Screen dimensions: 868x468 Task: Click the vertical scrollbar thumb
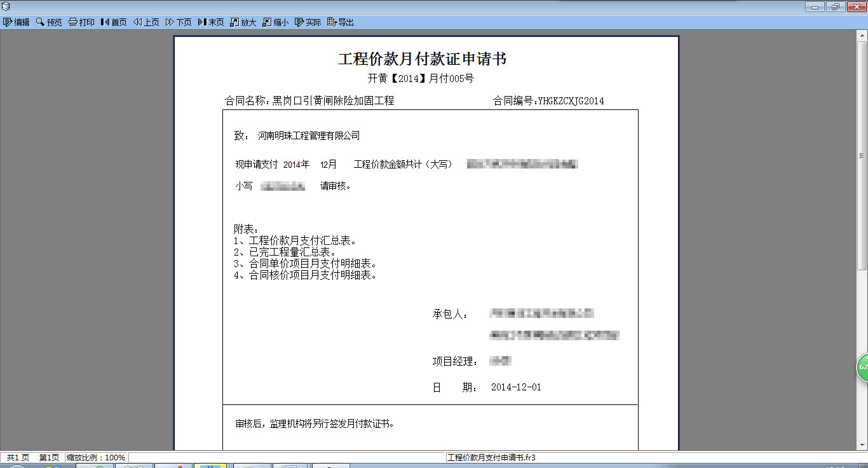coord(862,156)
